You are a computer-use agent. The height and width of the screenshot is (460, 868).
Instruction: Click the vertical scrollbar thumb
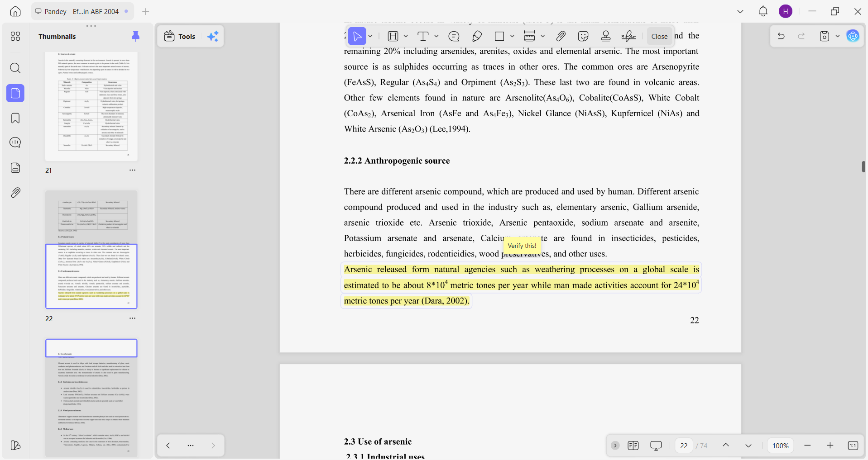(863, 166)
